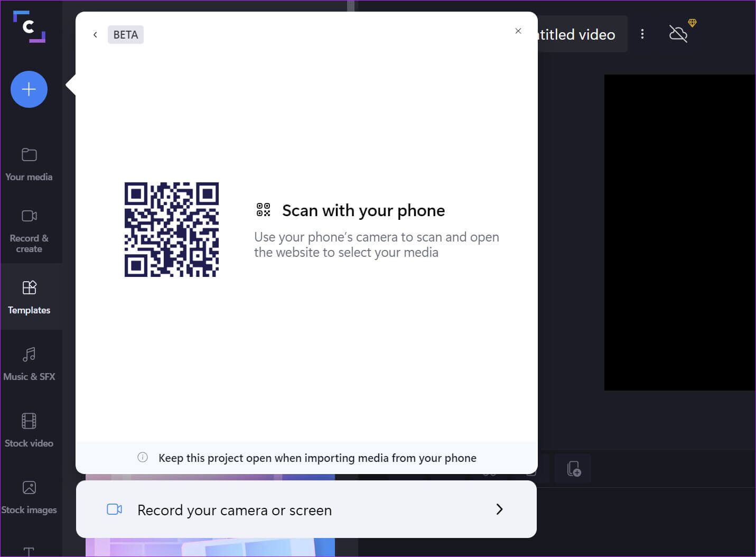This screenshot has width=756, height=557.
Task: Click the BETA badge label
Action: (126, 35)
